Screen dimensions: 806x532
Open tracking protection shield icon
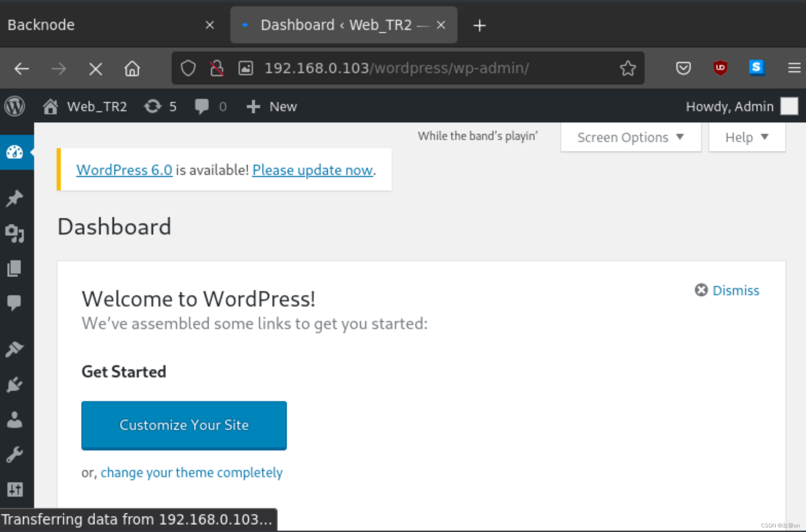click(x=188, y=68)
